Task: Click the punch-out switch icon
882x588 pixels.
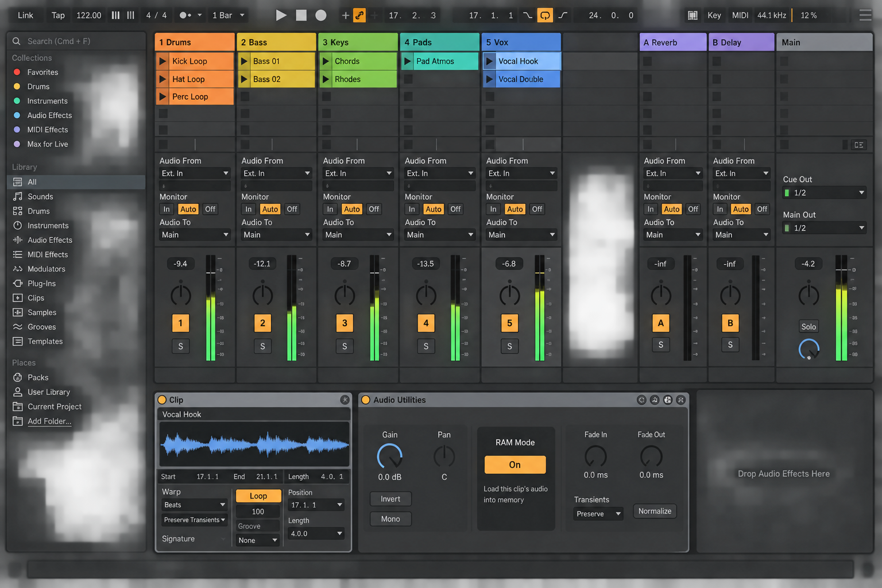Action: 563,16
